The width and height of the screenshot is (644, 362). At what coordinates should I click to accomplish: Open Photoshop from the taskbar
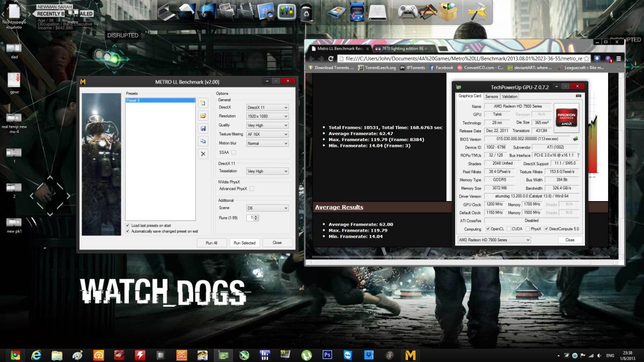click(x=327, y=355)
